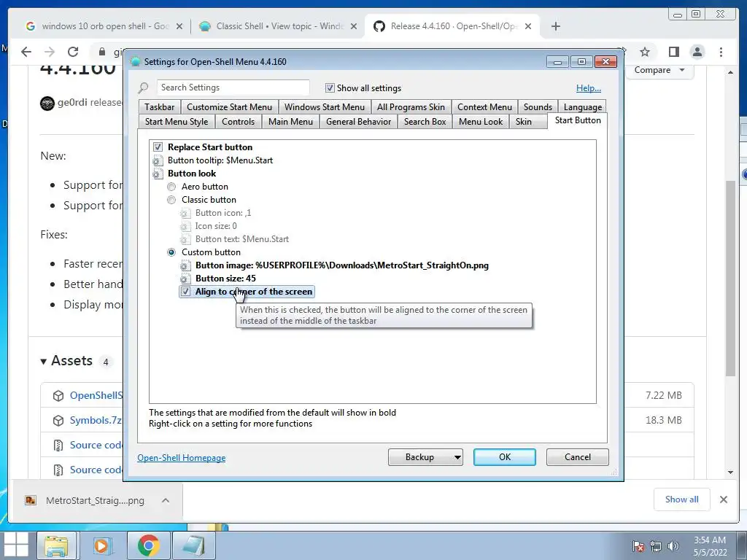Bookmark this page with the star icon

645,52
